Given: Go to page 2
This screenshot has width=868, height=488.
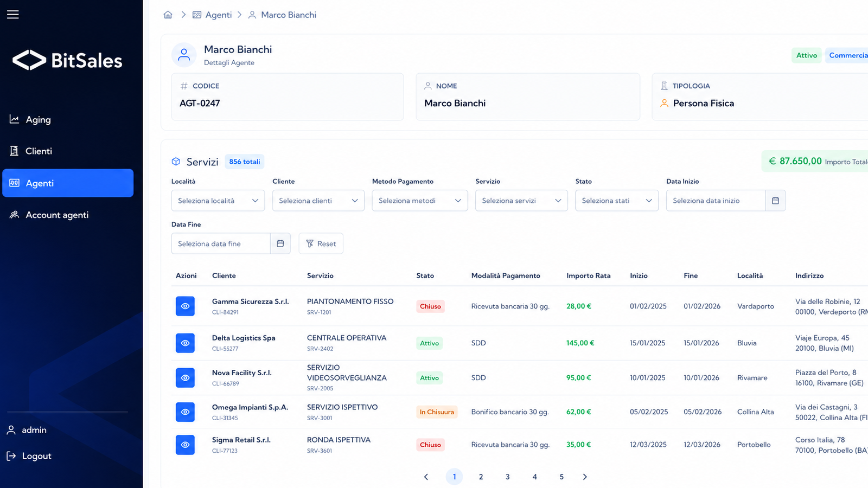Looking at the screenshot, I should [481, 477].
